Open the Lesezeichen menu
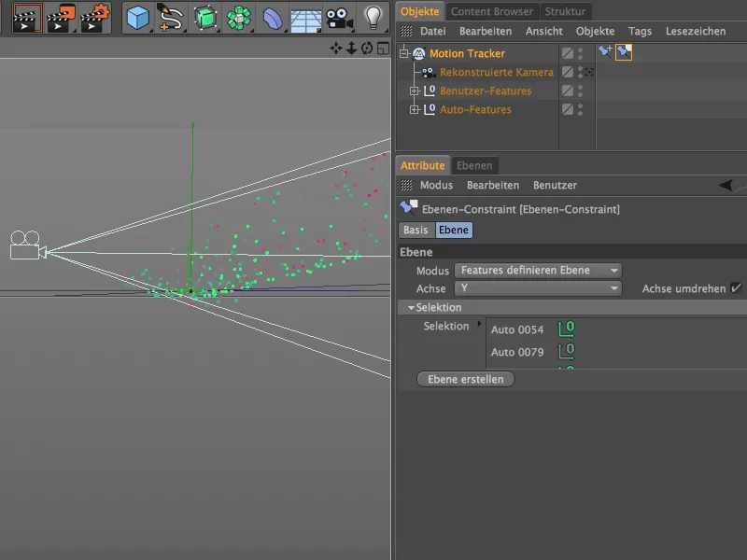747x560 pixels. click(696, 32)
